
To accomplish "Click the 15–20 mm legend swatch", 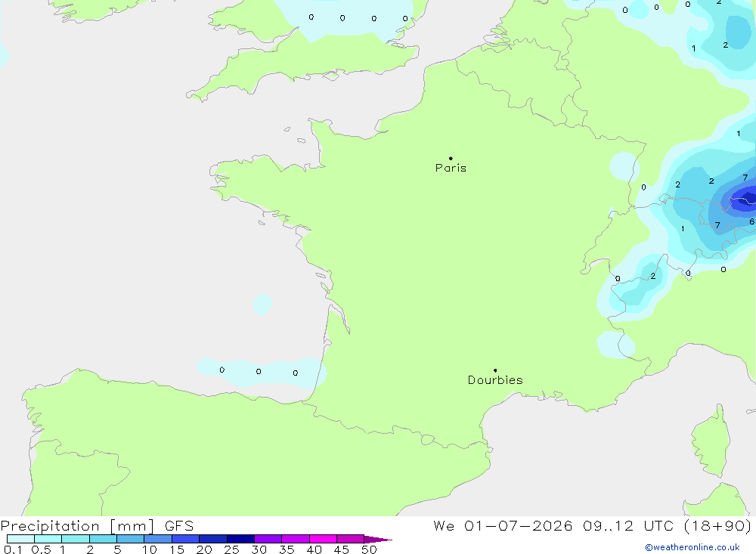I will coord(186,539).
